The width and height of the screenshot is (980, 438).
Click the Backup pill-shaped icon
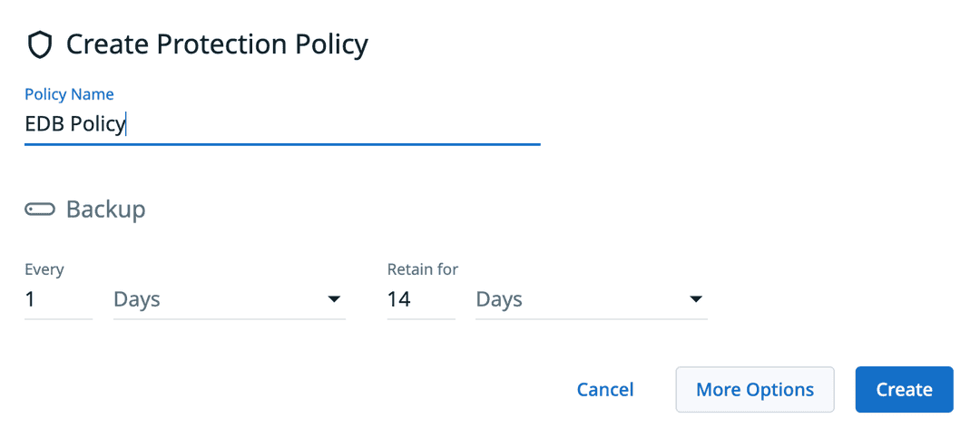coord(41,209)
